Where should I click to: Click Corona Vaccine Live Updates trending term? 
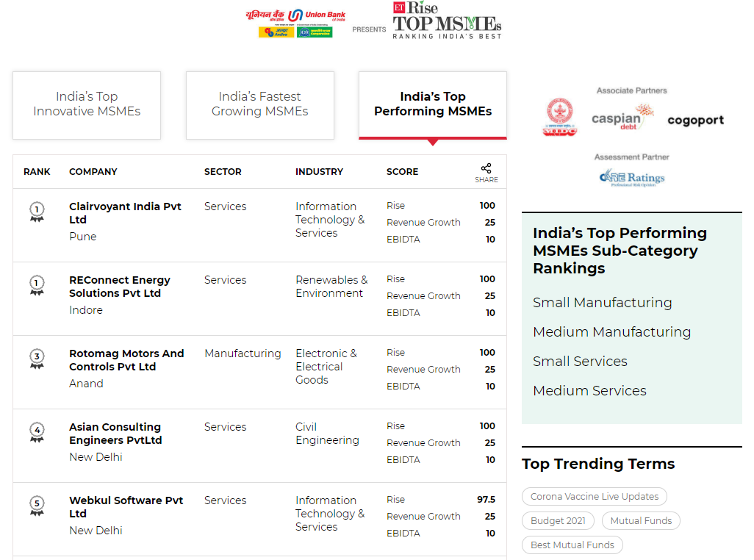(595, 497)
